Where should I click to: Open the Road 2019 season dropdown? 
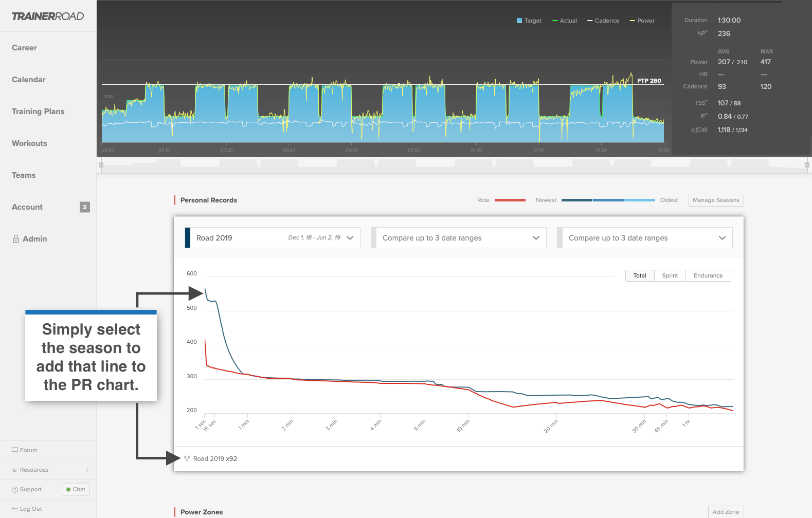click(x=273, y=238)
